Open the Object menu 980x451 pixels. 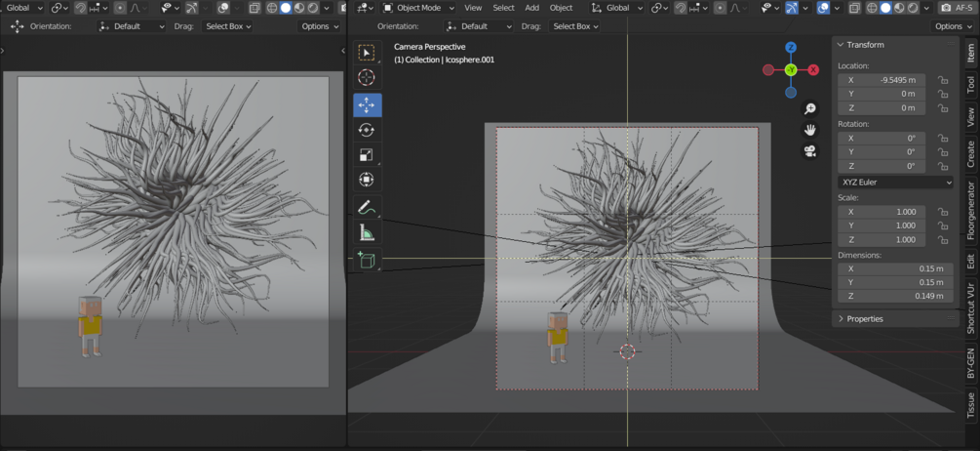click(561, 8)
